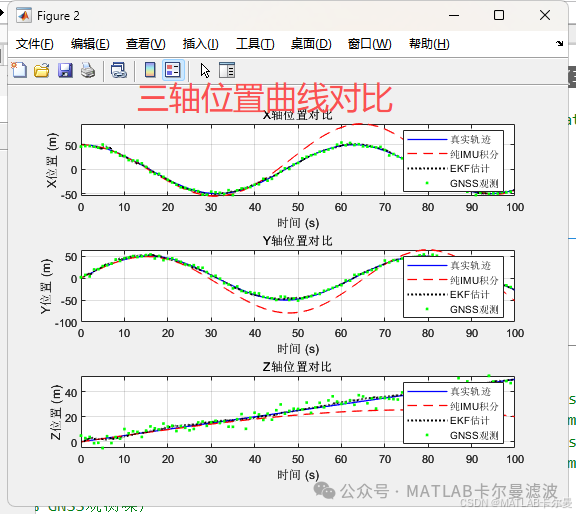
Task: Print the figure via printer icon
Action: [x=88, y=70]
